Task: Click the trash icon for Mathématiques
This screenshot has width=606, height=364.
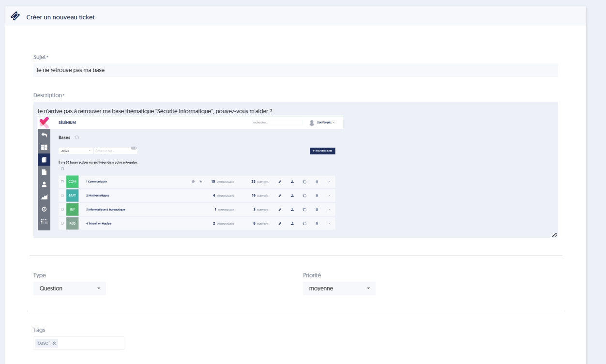Action: (x=317, y=196)
